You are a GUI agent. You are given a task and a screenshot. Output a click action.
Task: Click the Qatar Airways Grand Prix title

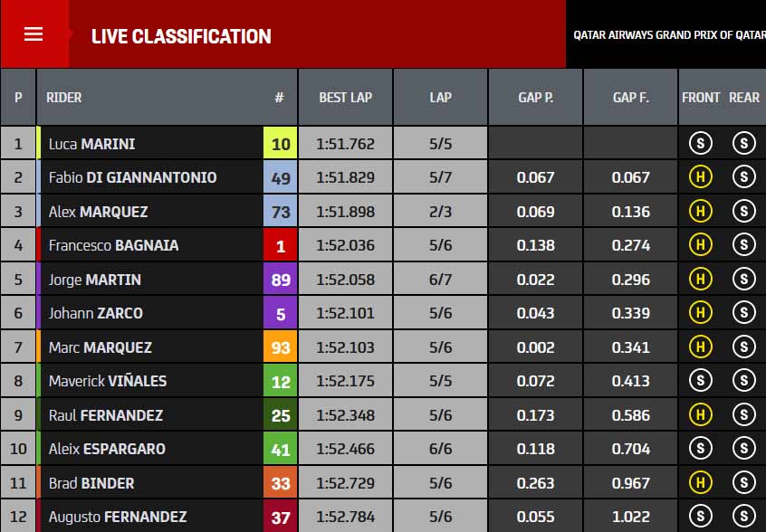pyautogui.click(x=669, y=35)
